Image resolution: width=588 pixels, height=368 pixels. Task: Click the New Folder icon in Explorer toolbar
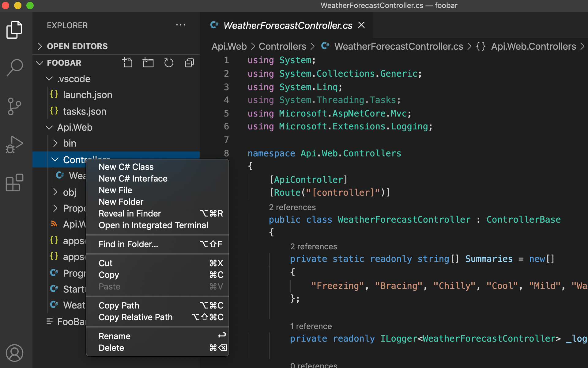click(148, 63)
